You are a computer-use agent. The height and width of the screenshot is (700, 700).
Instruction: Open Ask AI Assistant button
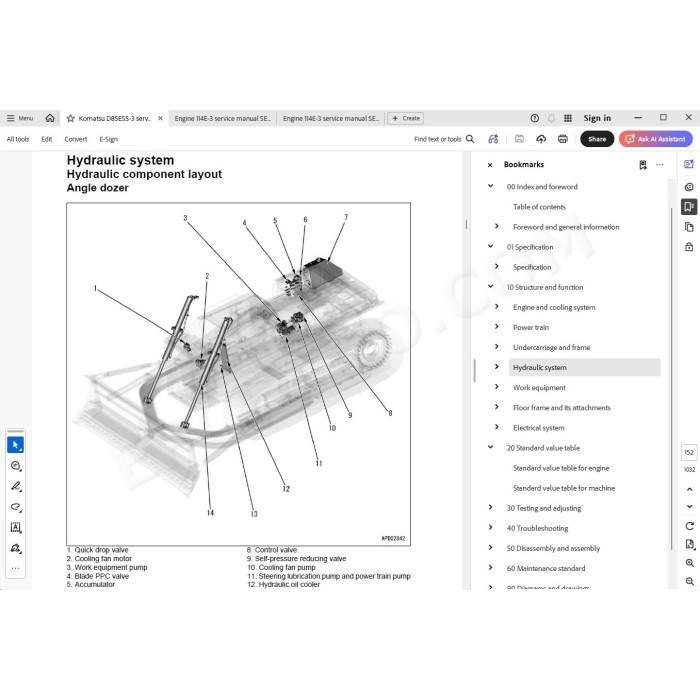[x=656, y=139]
